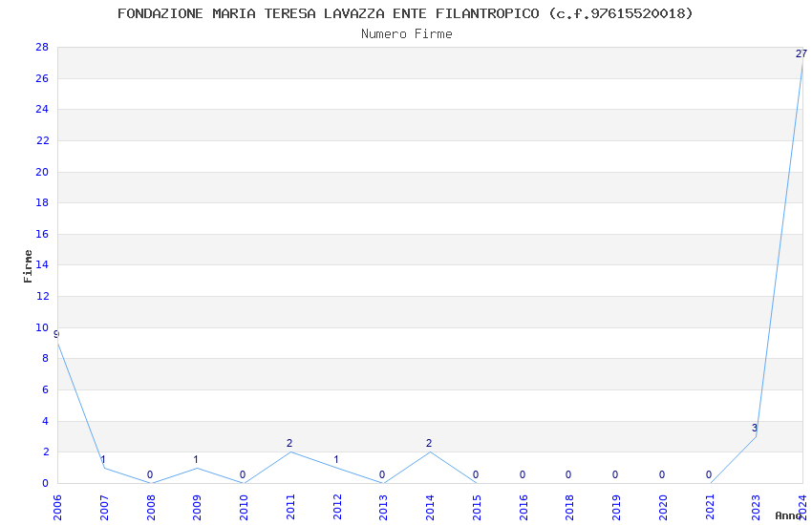Select the 2018 year label on x-axis
The width and height of the screenshot is (812, 525).
point(569,505)
